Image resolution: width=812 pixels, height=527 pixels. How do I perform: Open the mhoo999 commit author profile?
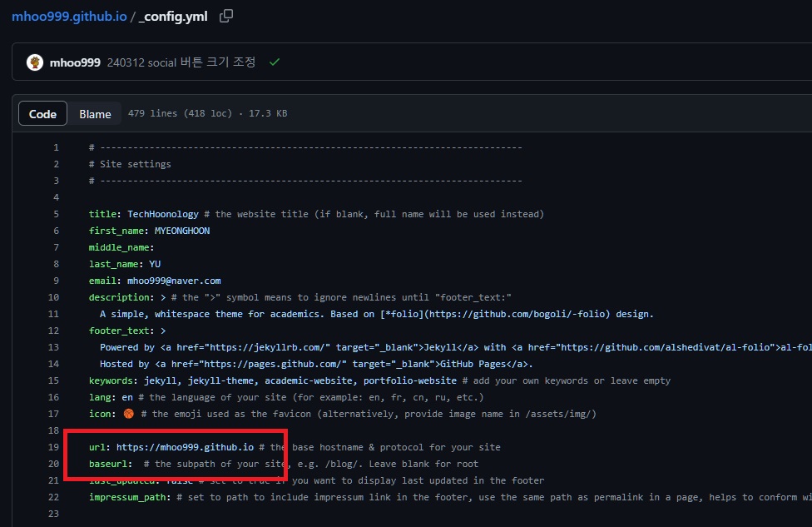click(x=75, y=62)
